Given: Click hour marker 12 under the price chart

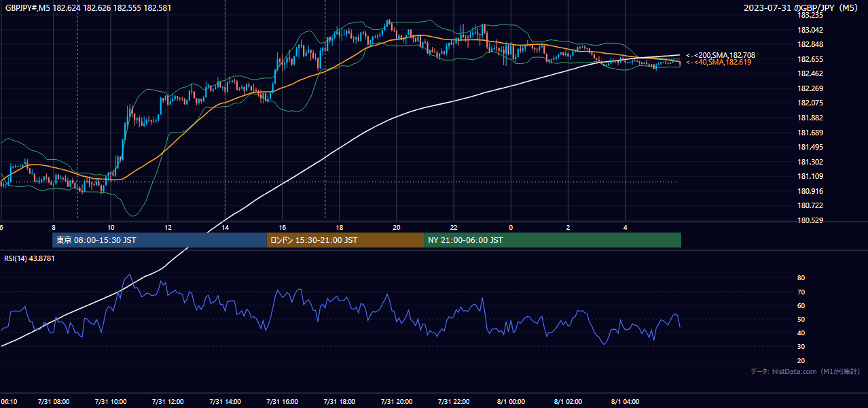Looking at the screenshot, I should coord(168,228).
